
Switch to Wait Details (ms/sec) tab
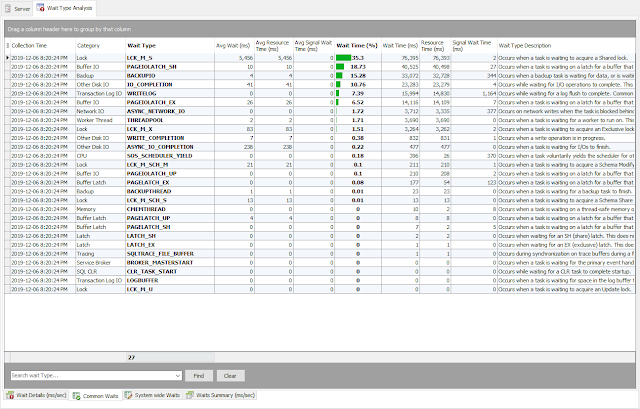coord(36,395)
